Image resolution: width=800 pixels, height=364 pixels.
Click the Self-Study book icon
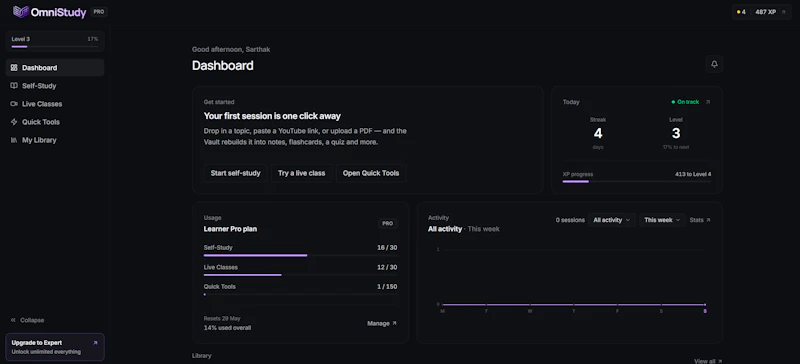click(14, 86)
